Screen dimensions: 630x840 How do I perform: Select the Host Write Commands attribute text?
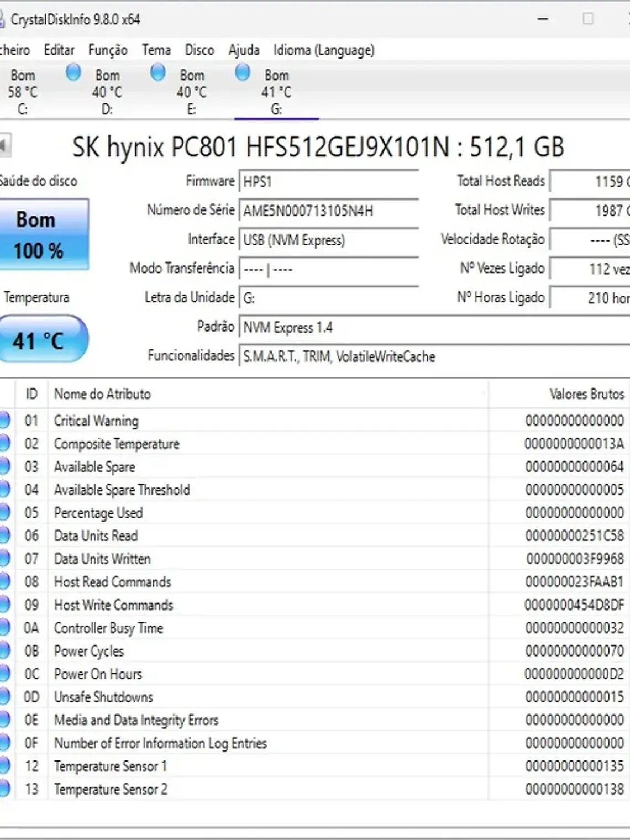(x=113, y=605)
